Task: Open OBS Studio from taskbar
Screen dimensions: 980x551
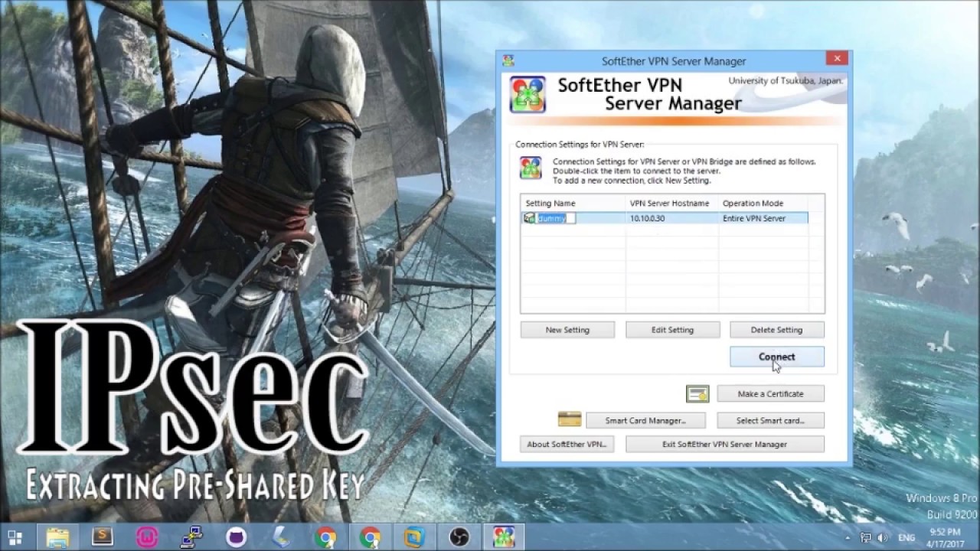Action: tap(459, 537)
